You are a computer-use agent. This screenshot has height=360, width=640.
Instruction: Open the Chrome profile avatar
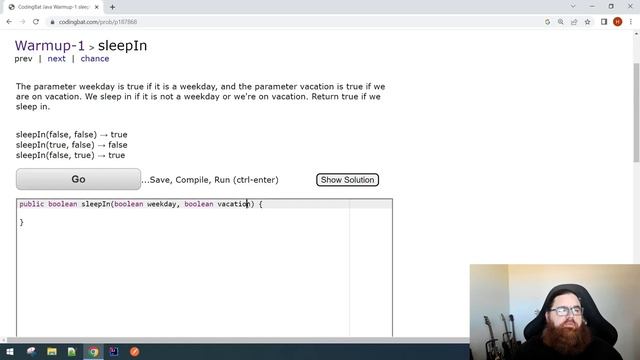tap(618, 22)
